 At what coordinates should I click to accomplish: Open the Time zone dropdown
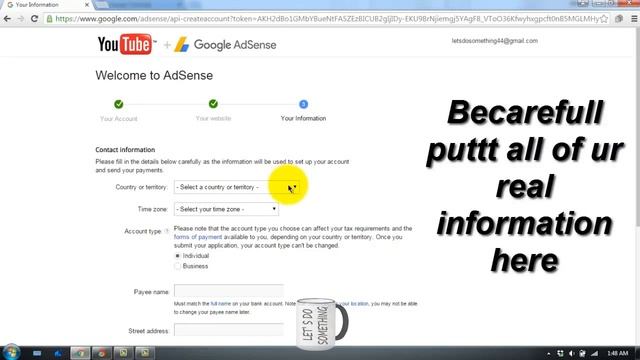pyautogui.click(x=226, y=209)
